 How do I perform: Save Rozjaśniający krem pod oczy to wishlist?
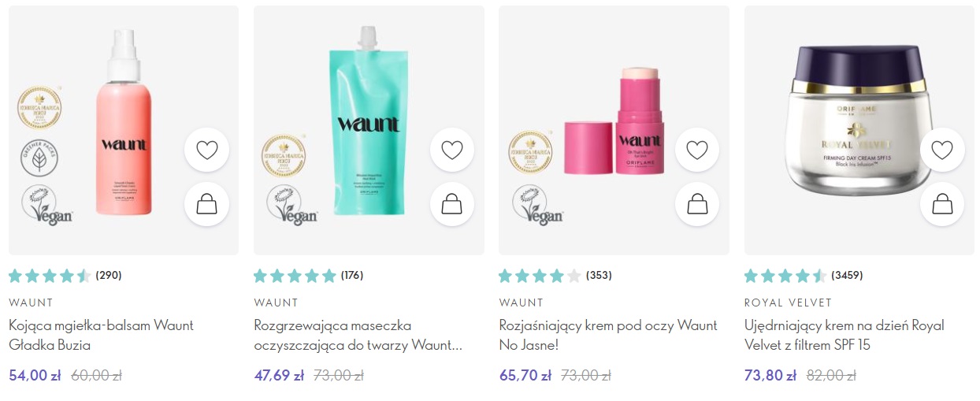697,150
